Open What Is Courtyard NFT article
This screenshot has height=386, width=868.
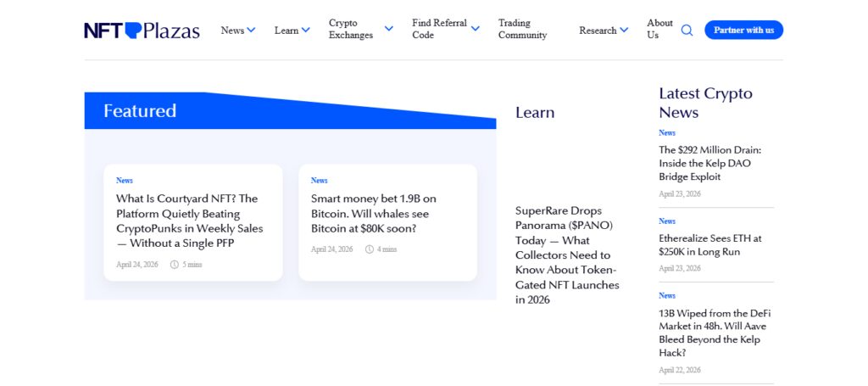(189, 221)
